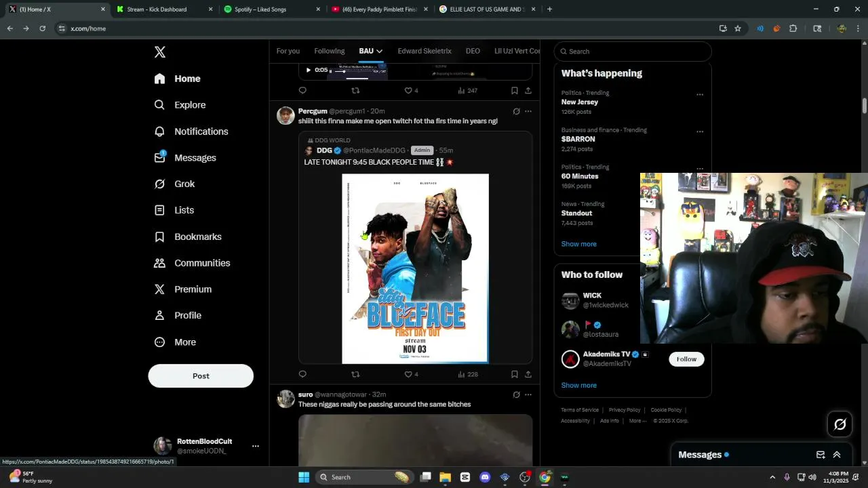The width and height of the screenshot is (868, 488).
Task: Open Explore in the sidebar
Action: pos(180,105)
